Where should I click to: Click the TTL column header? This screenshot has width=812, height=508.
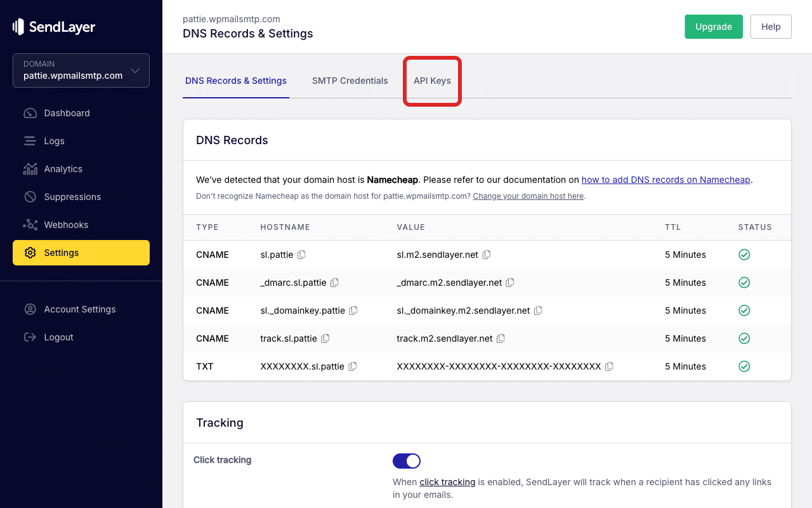[672, 227]
